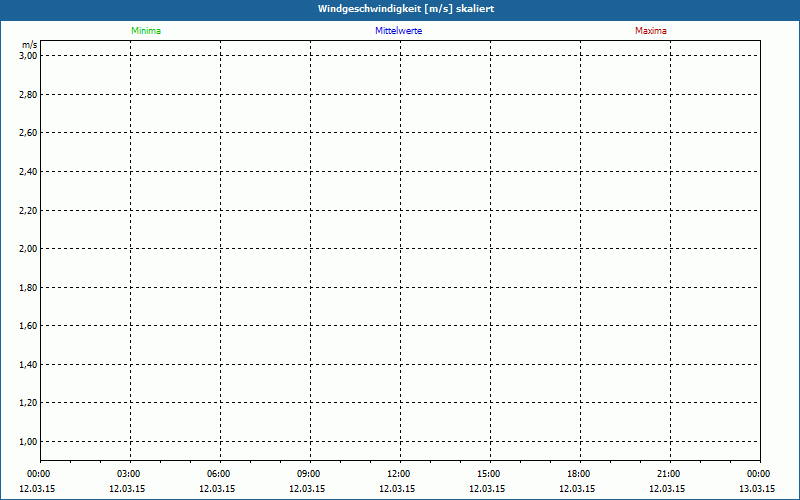Click the 15:00 time axis label
Viewport: 800px width, 500px height.
click(489, 474)
